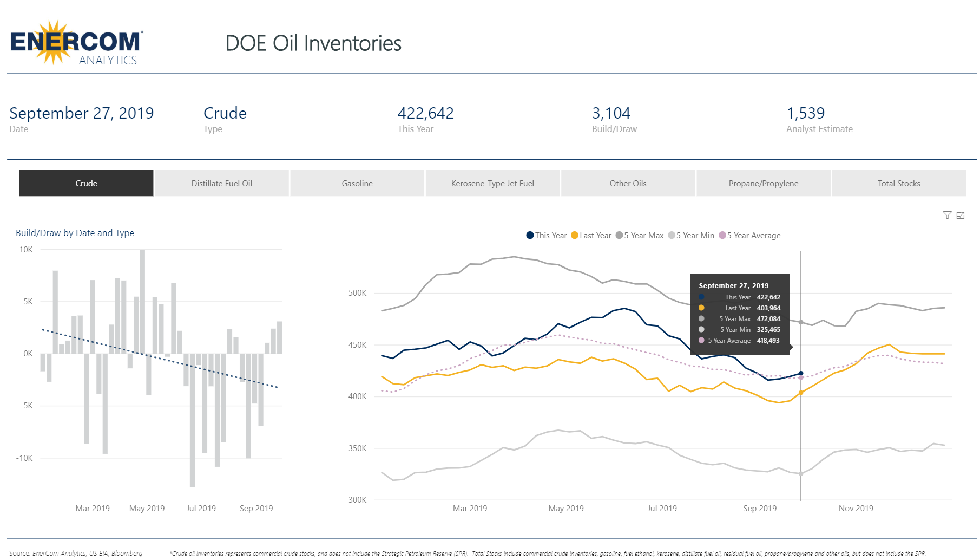Image resolution: width=980 pixels, height=560 pixels.
Task: Click the Nov 2019 axis label
Action: coord(856,509)
